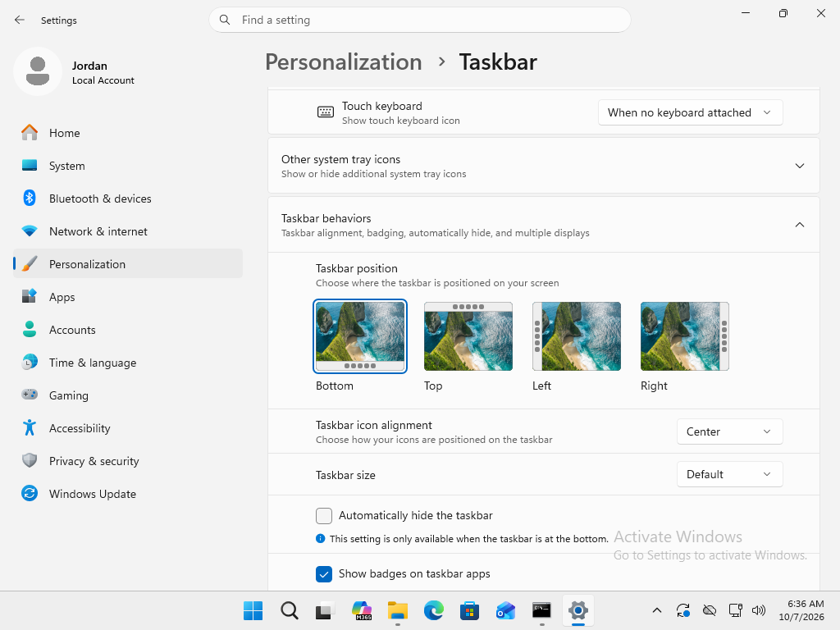840x630 pixels.
Task: Select the Left taskbar position thumbnail
Action: pos(577,336)
